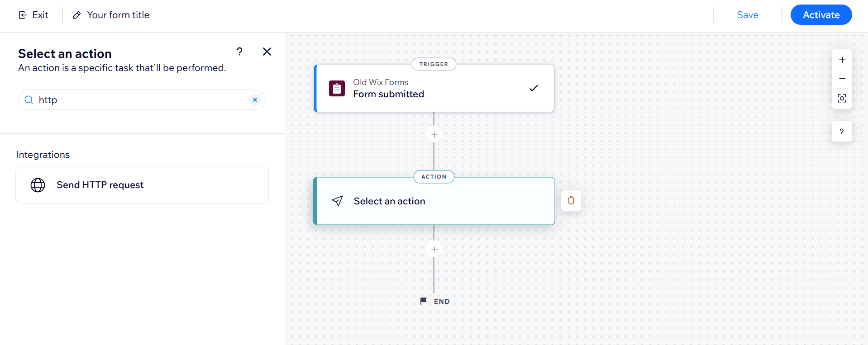Open the panel help question mark

(239, 52)
